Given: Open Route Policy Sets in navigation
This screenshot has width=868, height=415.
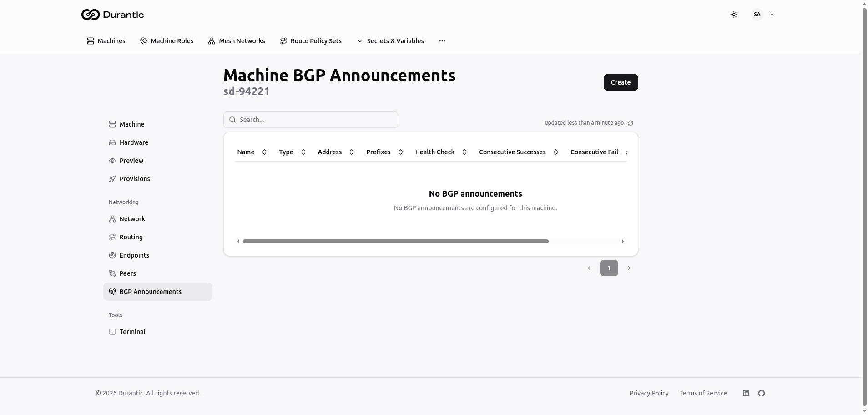Looking at the screenshot, I should pyautogui.click(x=311, y=41).
